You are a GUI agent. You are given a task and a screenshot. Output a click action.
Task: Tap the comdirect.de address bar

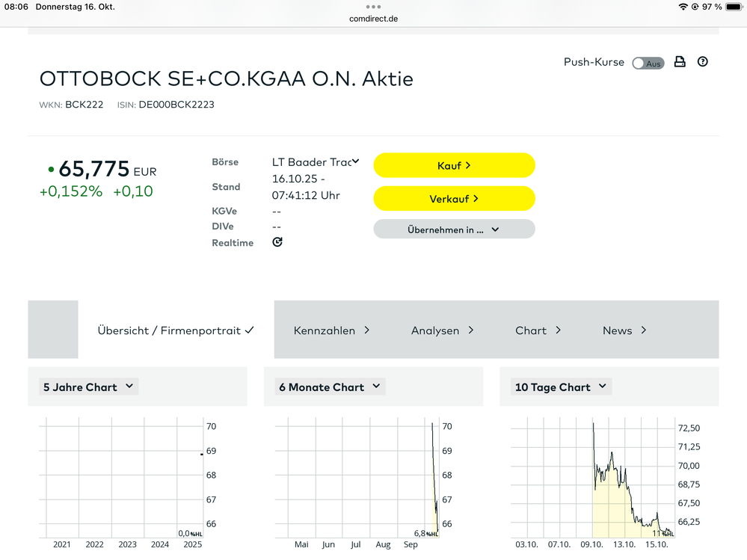[x=373, y=19]
